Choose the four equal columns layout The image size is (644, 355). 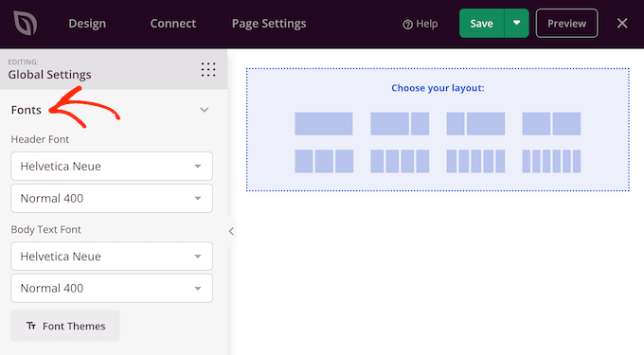pyautogui.click(x=400, y=161)
